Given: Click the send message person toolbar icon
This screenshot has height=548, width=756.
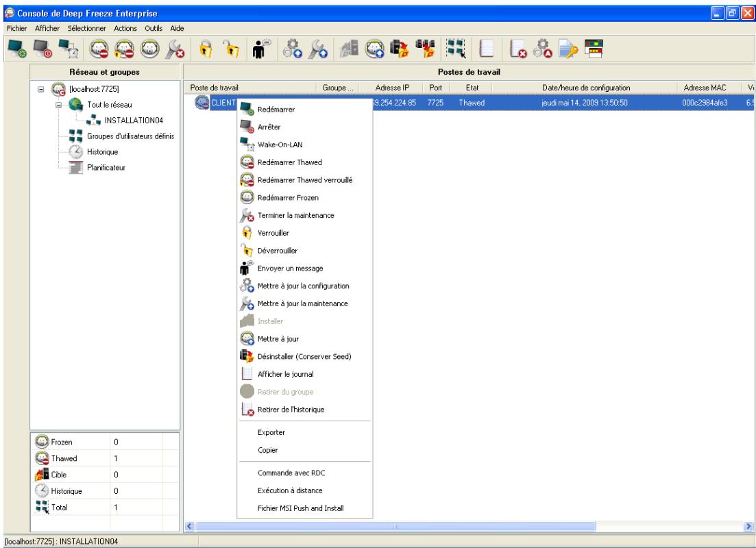Looking at the screenshot, I should coord(261,49).
